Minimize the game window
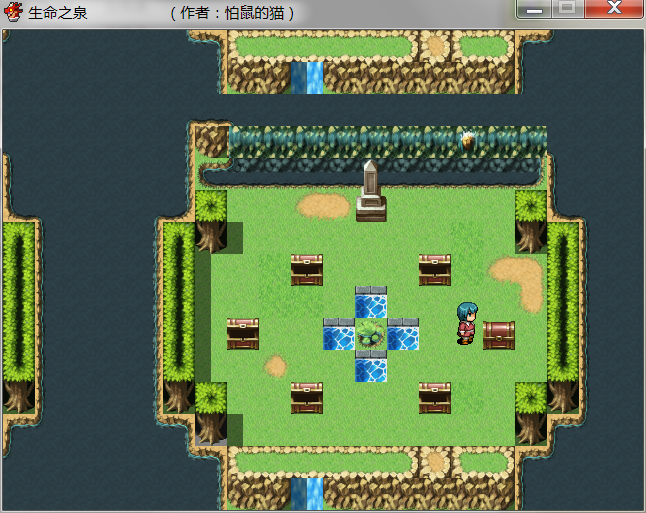The width and height of the screenshot is (646, 513). (534, 9)
